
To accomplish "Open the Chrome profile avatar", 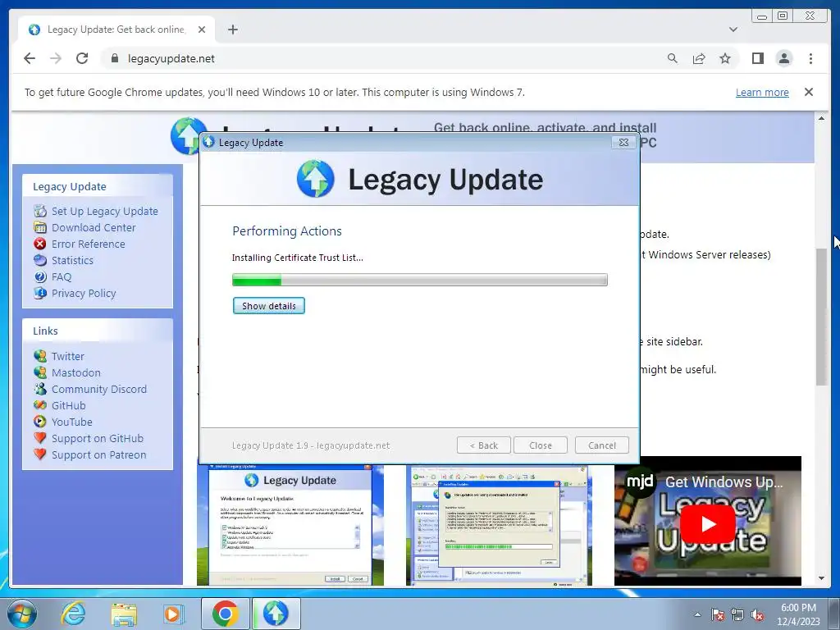I will (x=783, y=58).
